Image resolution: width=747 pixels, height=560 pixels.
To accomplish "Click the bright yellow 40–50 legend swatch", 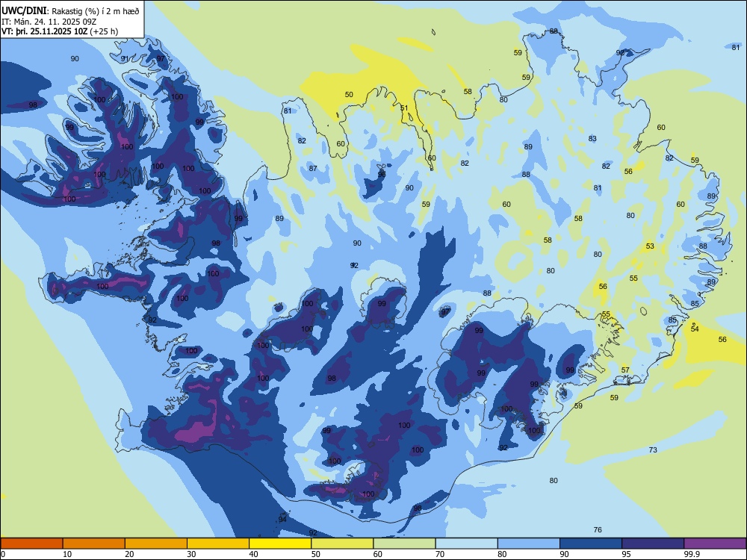I will point(280,544).
